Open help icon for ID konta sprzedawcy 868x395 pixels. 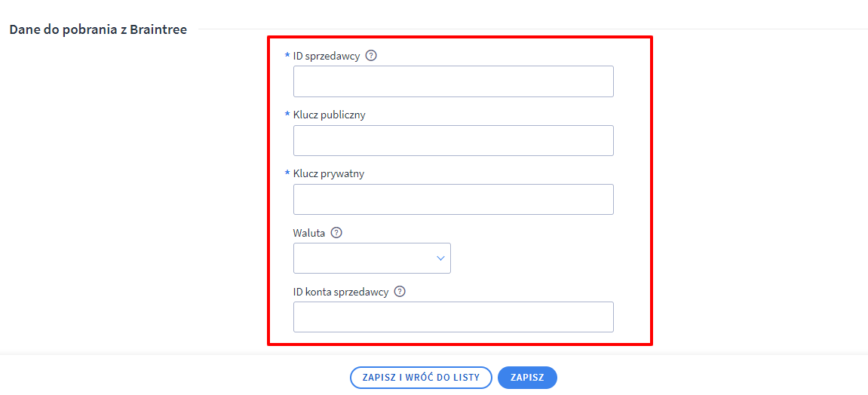pyautogui.click(x=400, y=292)
